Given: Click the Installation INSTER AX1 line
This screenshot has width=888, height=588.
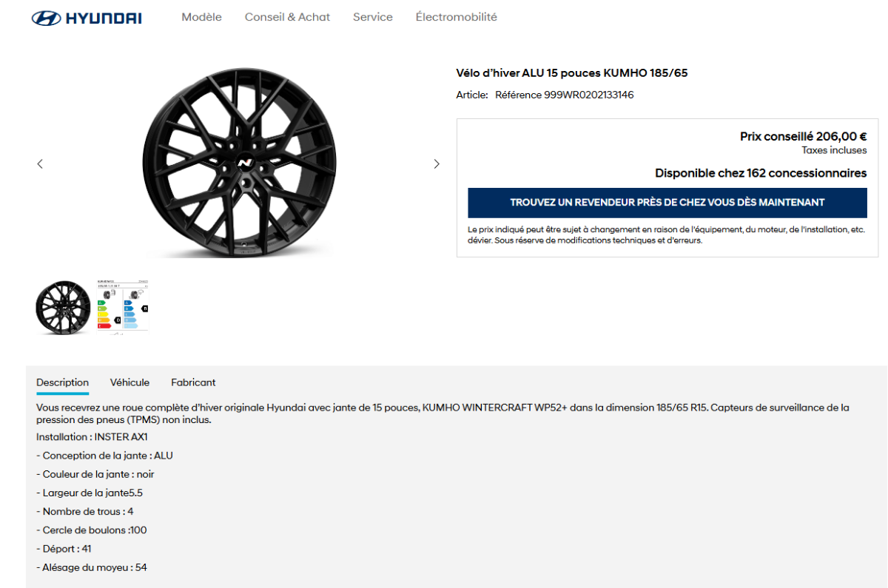Looking at the screenshot, I should (92, 437).
